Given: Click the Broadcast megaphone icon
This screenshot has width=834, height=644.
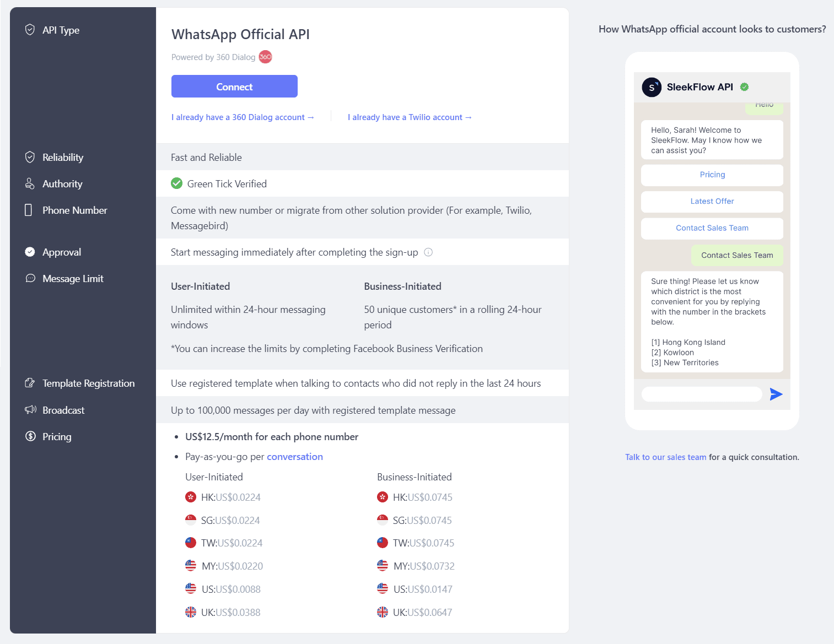Looking at the screenshot, I should (x=30, y=410).
